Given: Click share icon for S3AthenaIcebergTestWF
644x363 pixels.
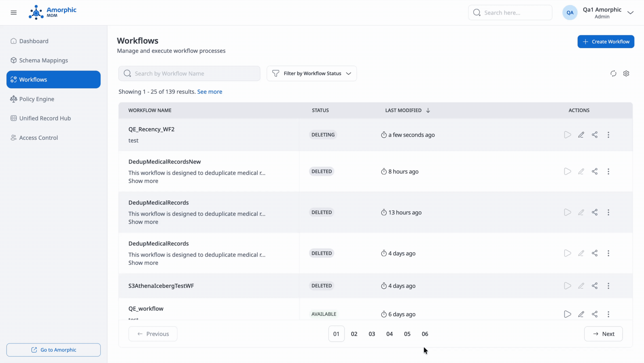Looking at the screenshot, I should click(x=595, y=286).
